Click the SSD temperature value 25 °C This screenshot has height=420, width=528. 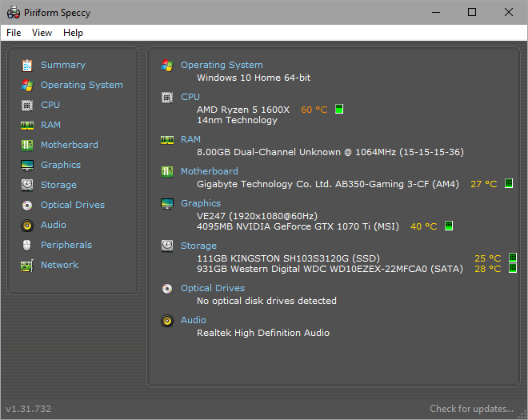[487, 258]
